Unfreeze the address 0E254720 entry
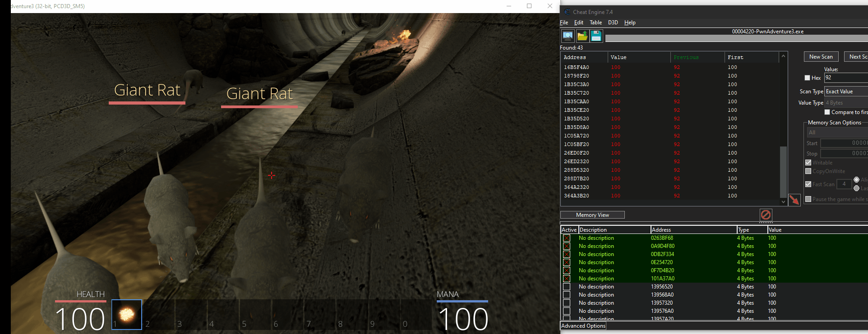The image size is (868, 334). (x=567, y=262)
